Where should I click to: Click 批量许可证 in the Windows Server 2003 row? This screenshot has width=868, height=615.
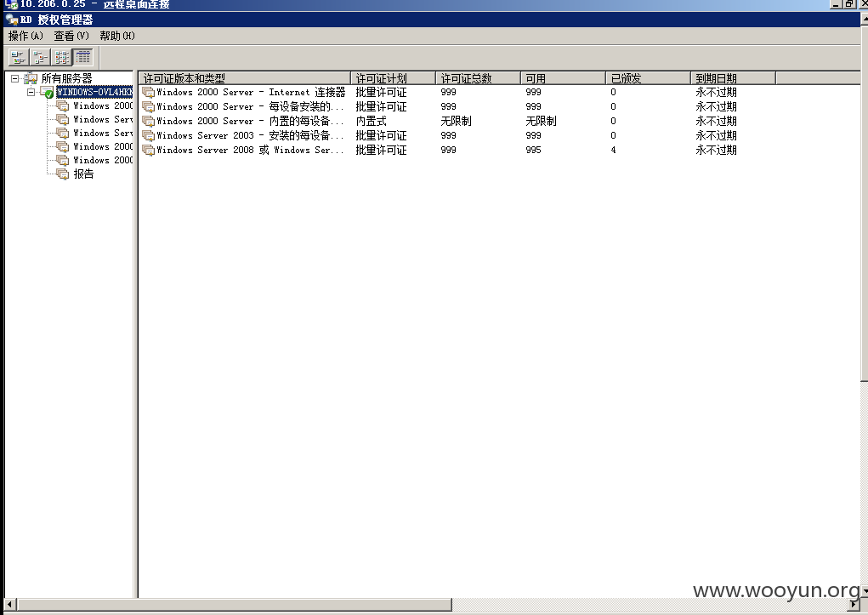(381, 135)
